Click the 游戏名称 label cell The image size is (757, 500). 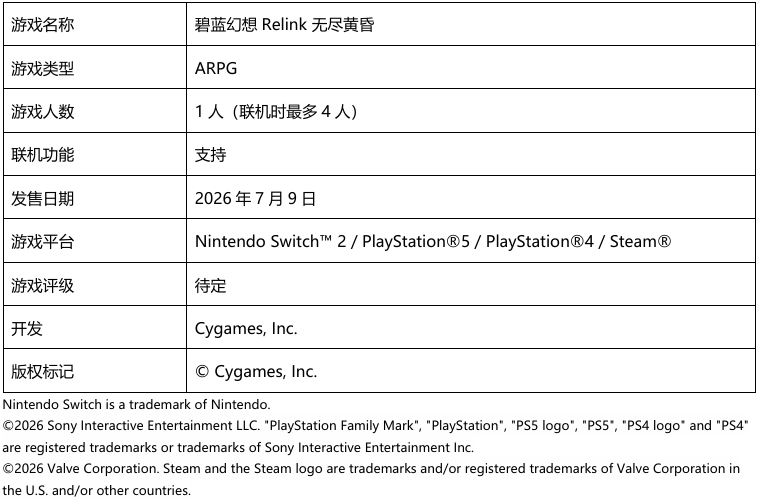(x=43, y=25)
